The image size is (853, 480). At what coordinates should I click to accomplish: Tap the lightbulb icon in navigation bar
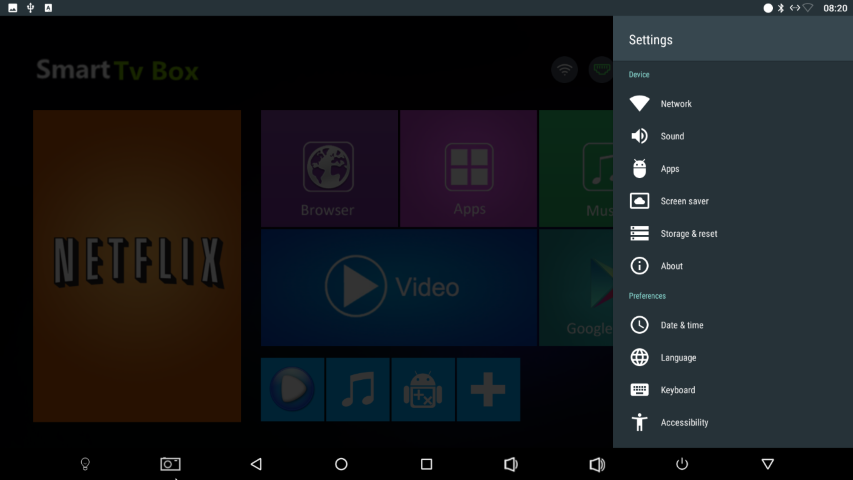[x=85, y=464]
